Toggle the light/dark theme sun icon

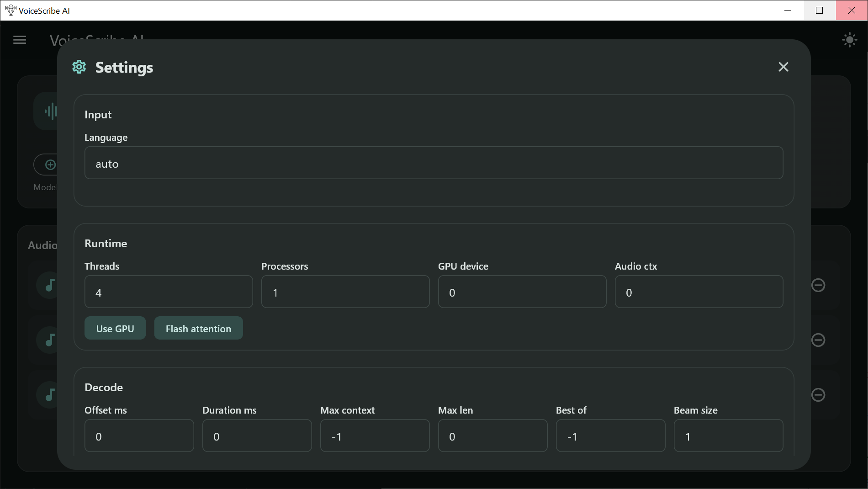(849, 40)
